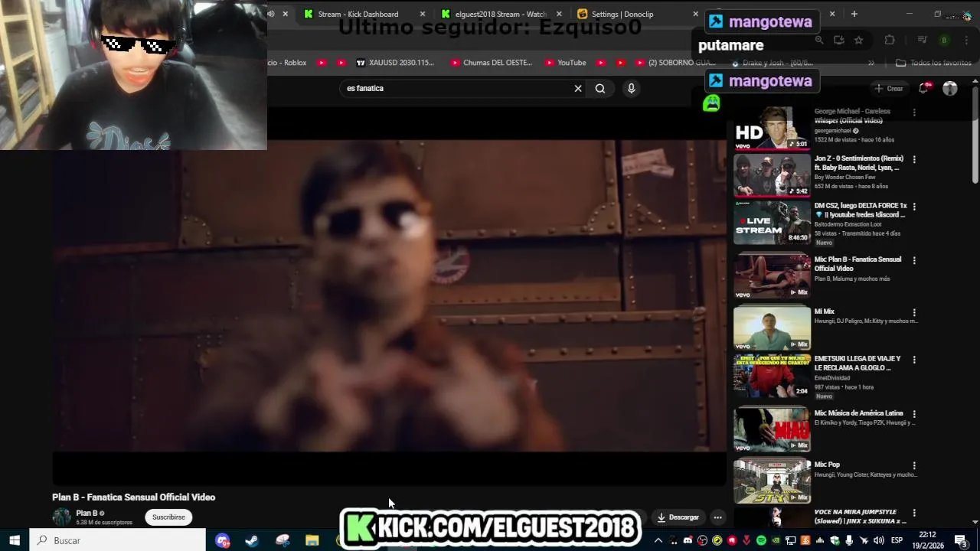Open the OBS icon in system tray

pyautogui.click(x=702, y=540)
